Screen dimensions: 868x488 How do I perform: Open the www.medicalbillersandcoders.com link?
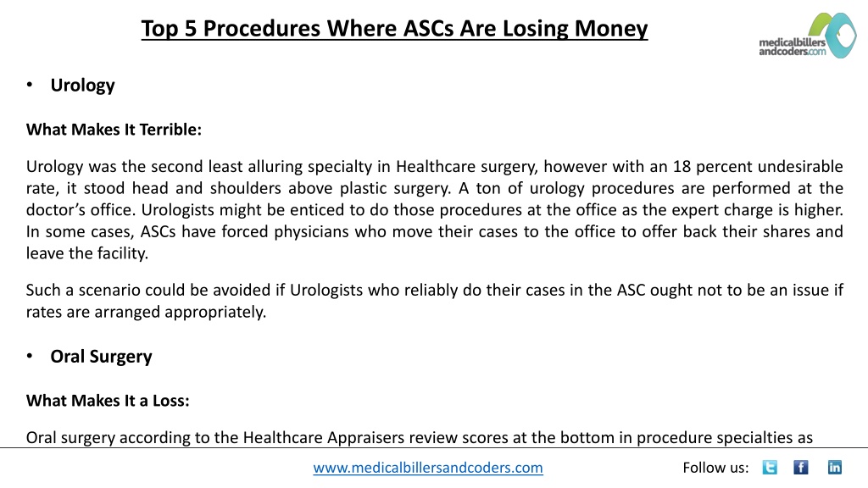tap(428, 468)
